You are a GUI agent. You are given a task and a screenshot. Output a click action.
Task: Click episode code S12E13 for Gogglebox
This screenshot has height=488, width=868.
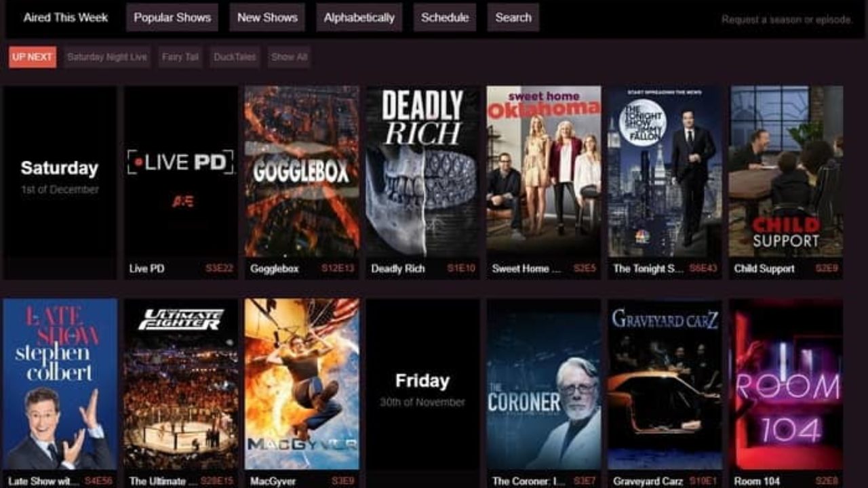(338, 268)
